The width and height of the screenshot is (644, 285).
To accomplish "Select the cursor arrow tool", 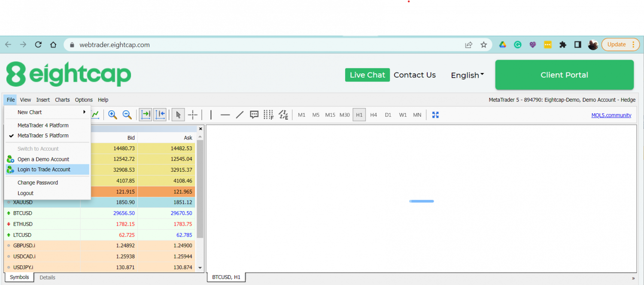I will click(x=178, y=115).
